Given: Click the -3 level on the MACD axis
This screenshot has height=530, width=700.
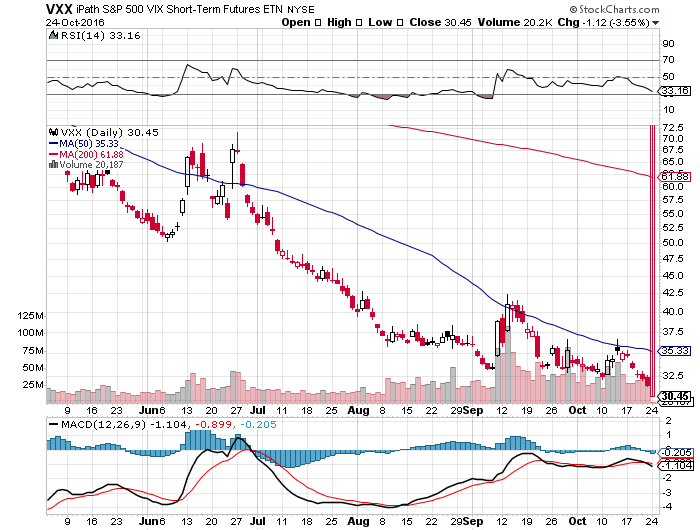Looking at the screenshot, I should tap(667, 492).
